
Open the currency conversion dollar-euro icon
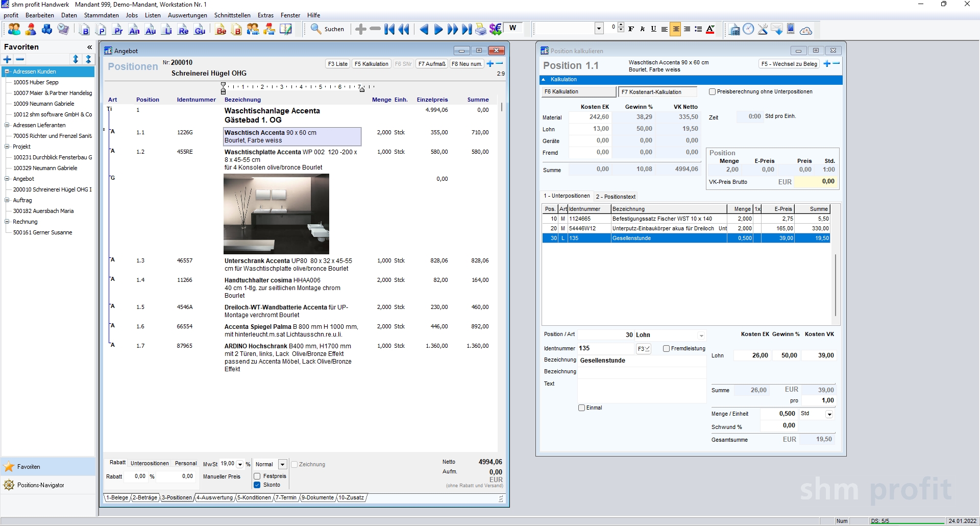tap(495, 30)
